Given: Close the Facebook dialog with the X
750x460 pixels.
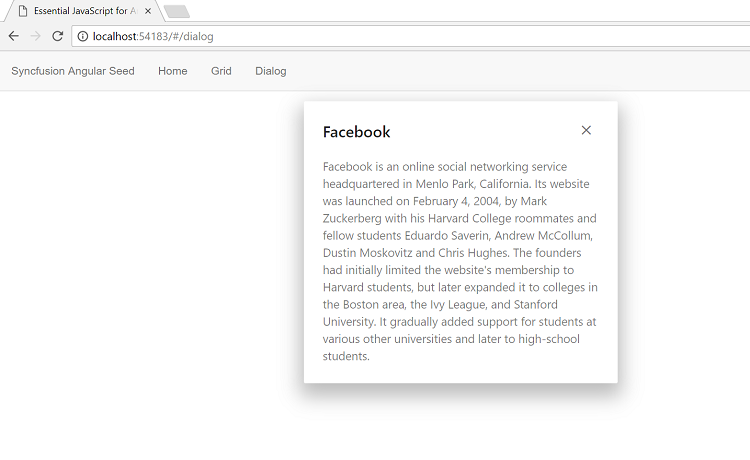Looking at the screenshot, I should [586, 130].
